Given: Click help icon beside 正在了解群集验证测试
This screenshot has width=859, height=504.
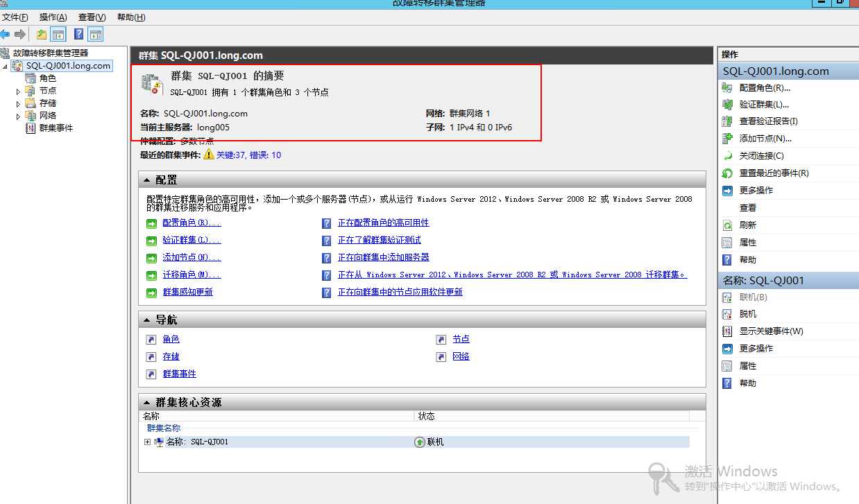Looking at the screenshot, I should pos(326,241).
